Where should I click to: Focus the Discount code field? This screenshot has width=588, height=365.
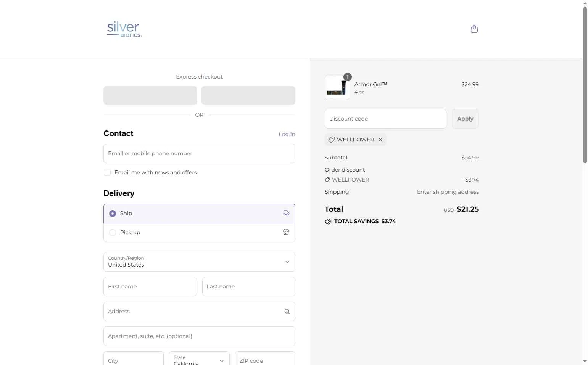[x=385, y=119]
